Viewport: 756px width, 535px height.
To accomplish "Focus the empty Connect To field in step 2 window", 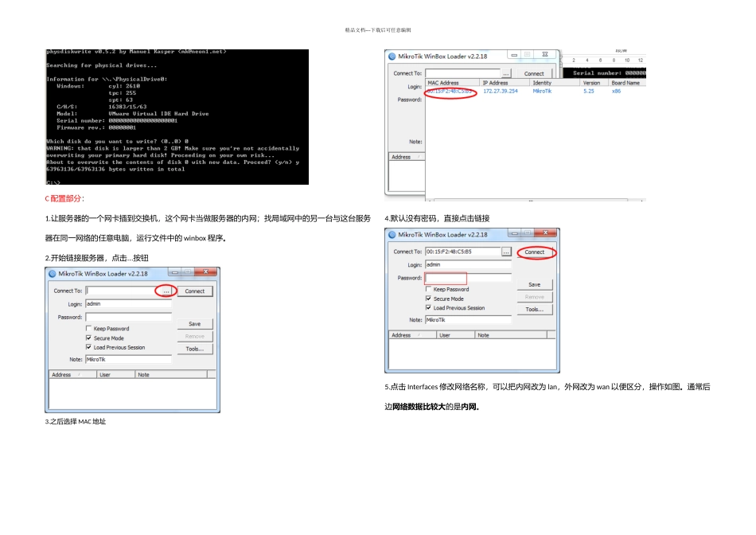I will [x=124, y=291].
